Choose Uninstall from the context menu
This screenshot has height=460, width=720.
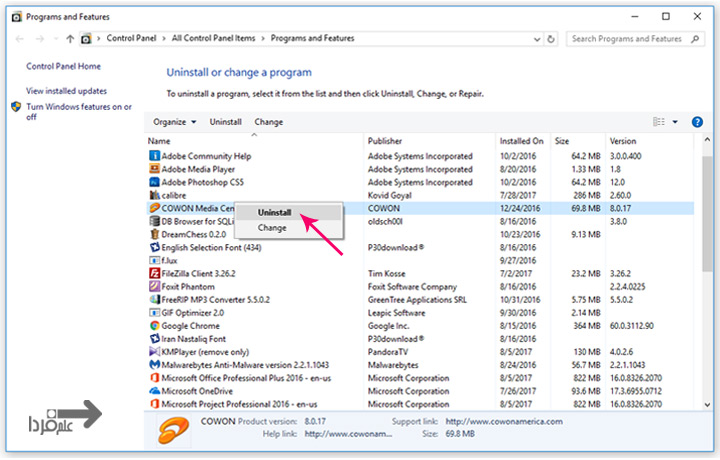point(274,213)
